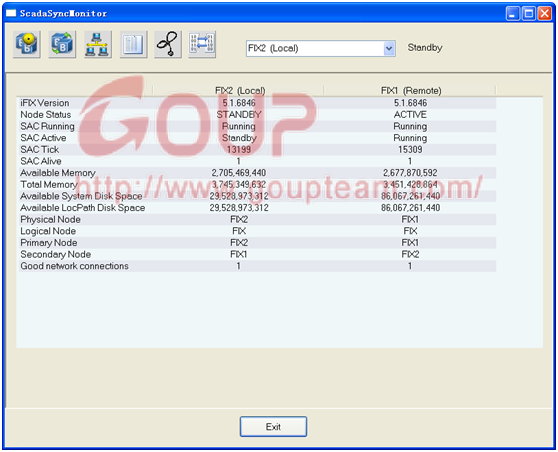This screenshot has width=558, height=452.
Task: Click the SAC Tick value 13199
Action: 239,149
